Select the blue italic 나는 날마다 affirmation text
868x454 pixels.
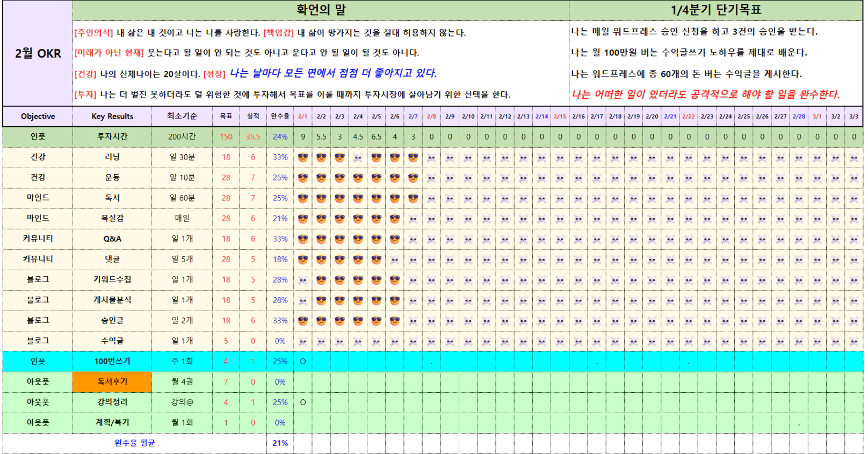(334, 73)
